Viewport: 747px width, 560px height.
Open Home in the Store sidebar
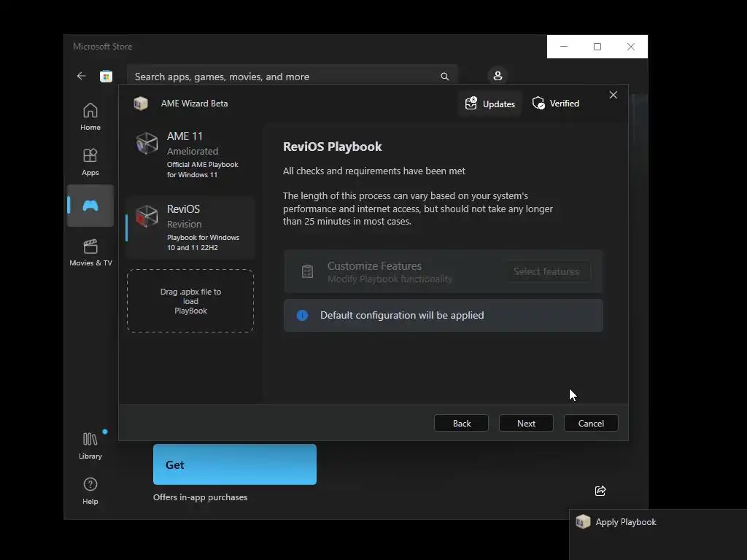90,117
